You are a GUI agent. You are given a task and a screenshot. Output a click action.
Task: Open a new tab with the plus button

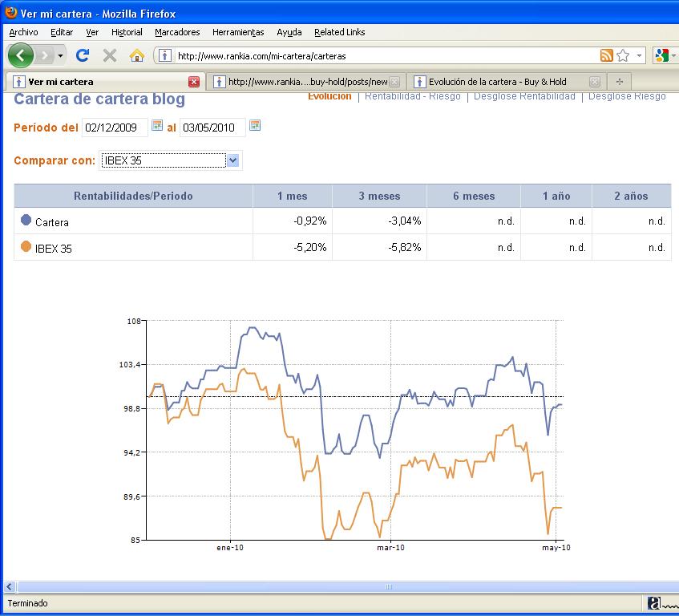(619, 82)
